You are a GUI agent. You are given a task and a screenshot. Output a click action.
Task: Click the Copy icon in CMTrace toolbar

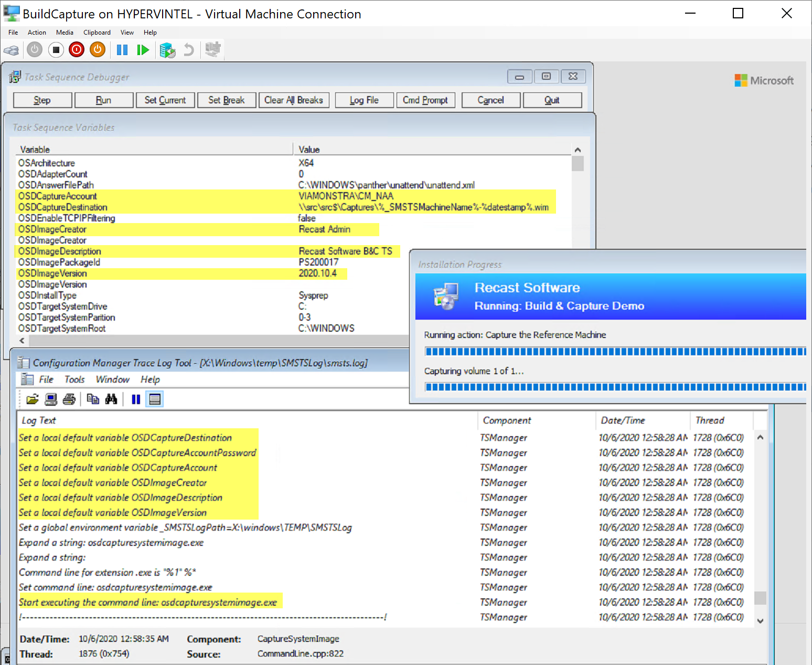click(93, 399)
